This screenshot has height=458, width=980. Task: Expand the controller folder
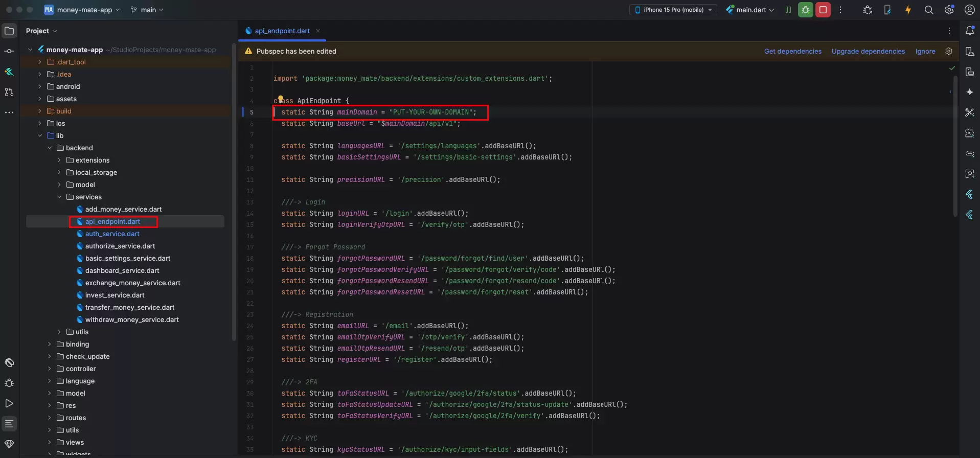tap(50, 369)
